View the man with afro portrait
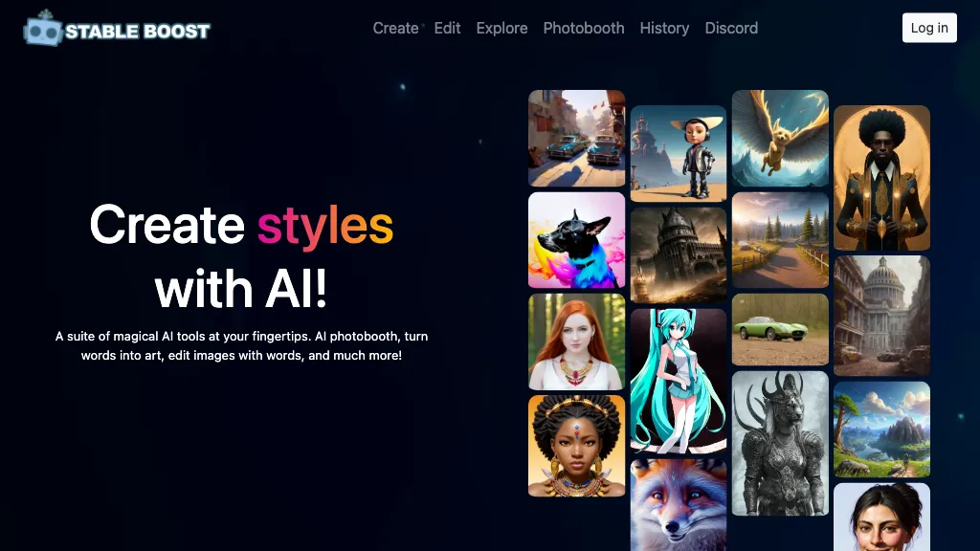Screen dimensions: 980x551 tap(881, 177)
